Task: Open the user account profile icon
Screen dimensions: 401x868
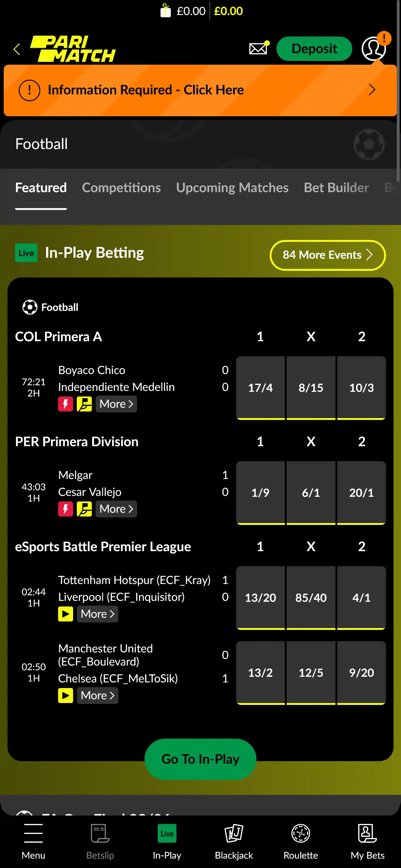Action: 374,48
